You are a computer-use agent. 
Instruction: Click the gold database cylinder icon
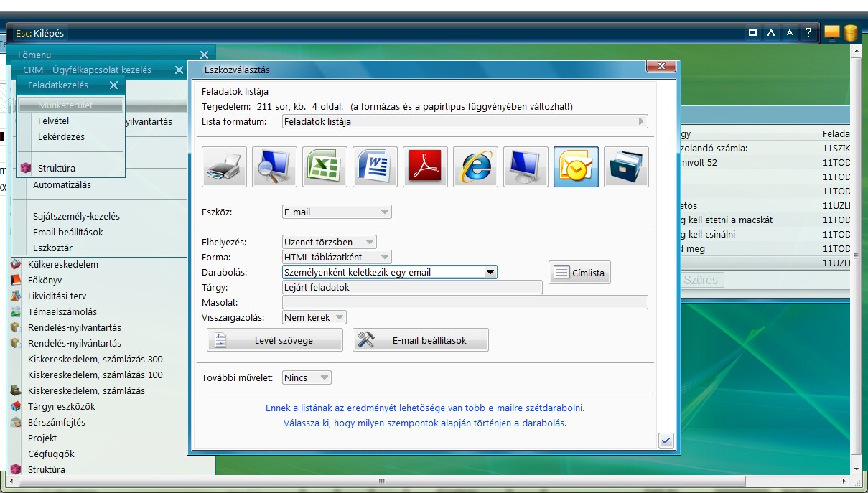point(851,32)
